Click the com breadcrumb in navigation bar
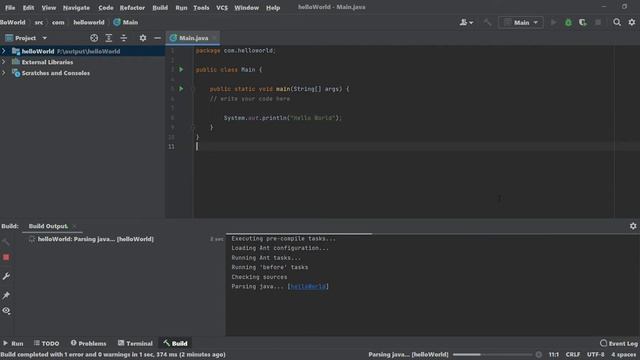 pyautogui.click(x=58, y=22)
